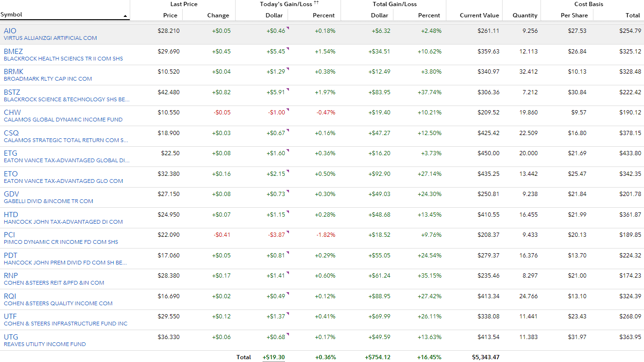Click the Blackrock Health Sciencs TR II name
Image resolution: width=644 pixels, height=362 pixels.
63,59
